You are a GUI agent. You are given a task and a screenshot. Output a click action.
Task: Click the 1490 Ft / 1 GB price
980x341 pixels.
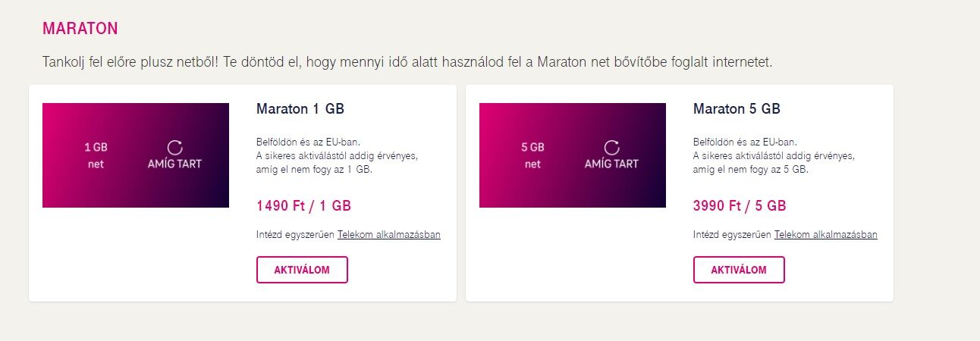[304, 205]
